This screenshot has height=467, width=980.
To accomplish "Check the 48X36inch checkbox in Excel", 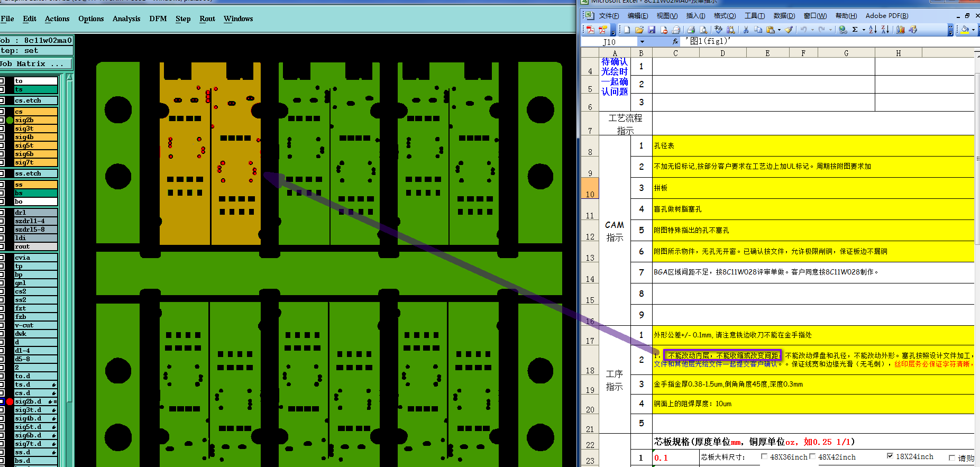I will [x=764, y=456].
